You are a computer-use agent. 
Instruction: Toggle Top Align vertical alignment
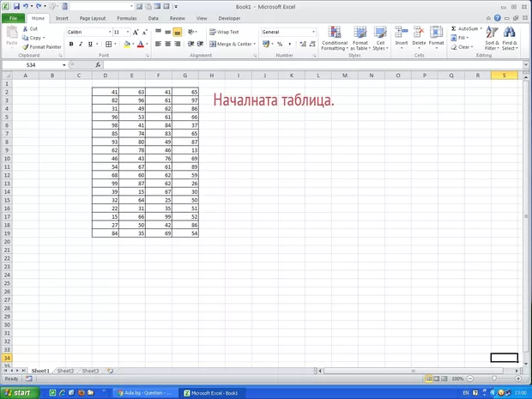pyautogui.click(x=158, y=32)
